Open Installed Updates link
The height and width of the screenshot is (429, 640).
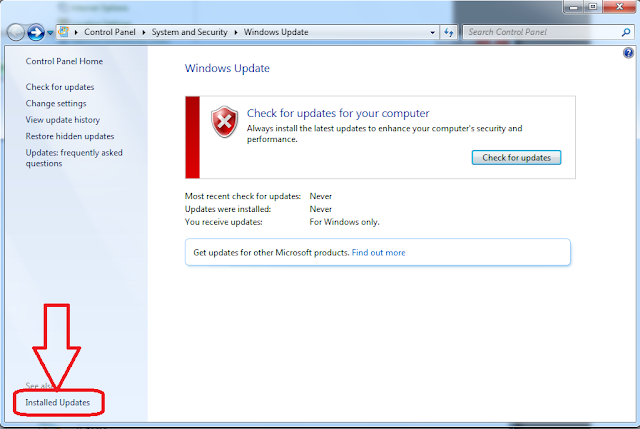point(58,402)
